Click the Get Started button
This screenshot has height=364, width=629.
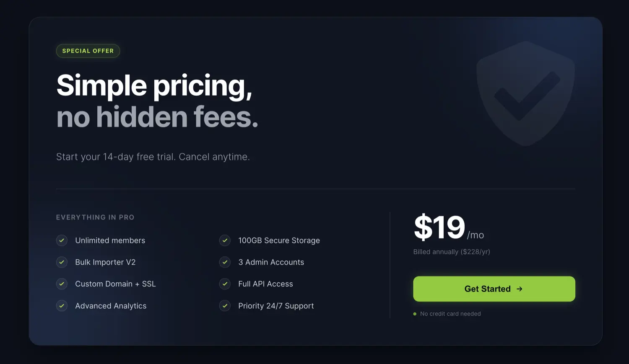[x=494, y=289]
